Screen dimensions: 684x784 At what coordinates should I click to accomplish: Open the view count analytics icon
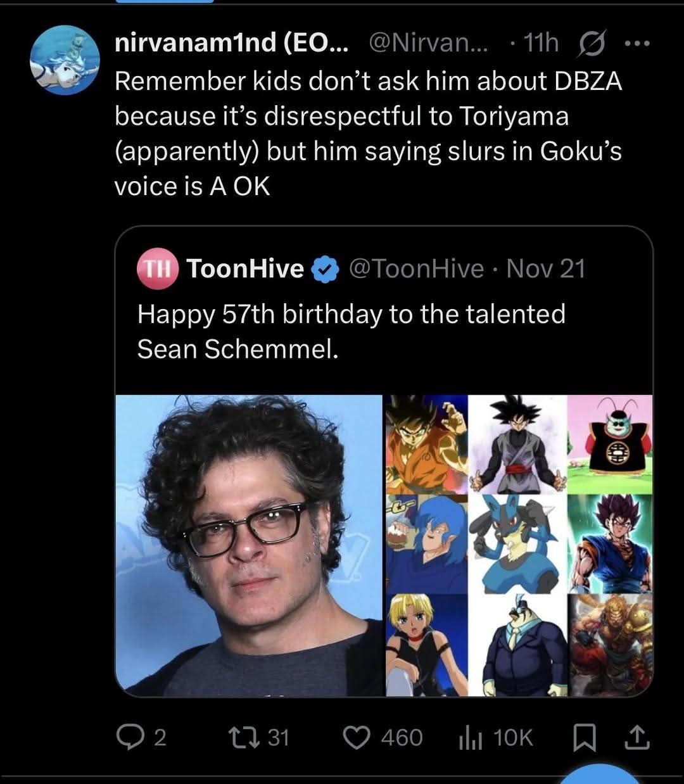click(470, 737)
